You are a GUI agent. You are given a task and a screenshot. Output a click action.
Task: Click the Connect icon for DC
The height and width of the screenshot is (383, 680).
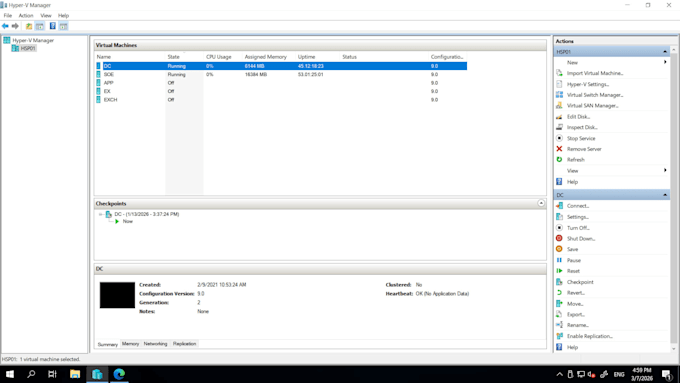pos(559,206)
